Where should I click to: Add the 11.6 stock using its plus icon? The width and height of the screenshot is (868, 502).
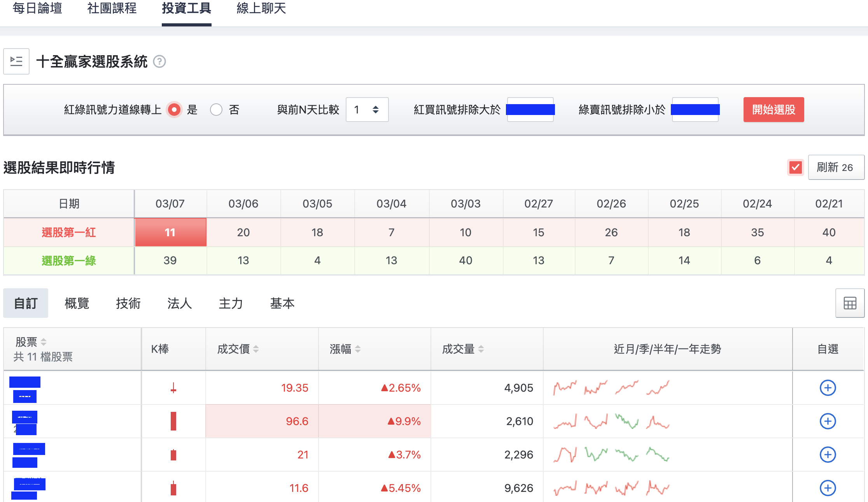pyautogui.click(x=828, y=488)
